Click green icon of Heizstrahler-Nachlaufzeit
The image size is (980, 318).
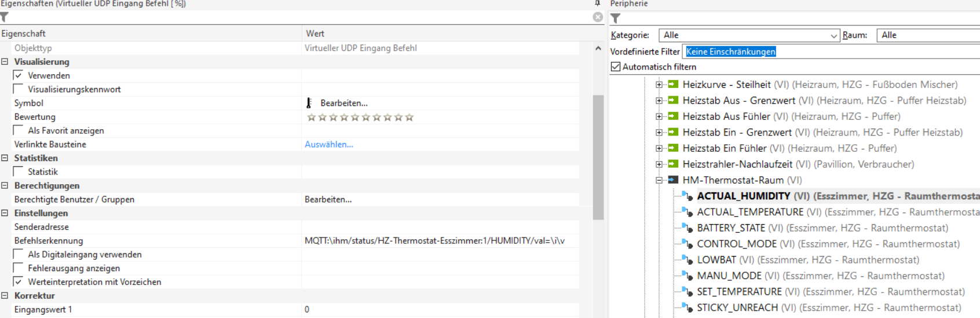(673, 164)
